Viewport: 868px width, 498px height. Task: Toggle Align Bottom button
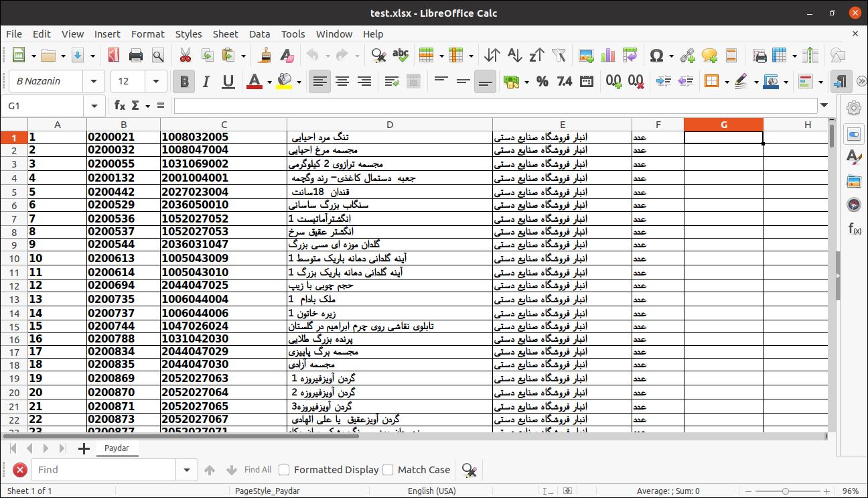click(x=485, y=81)
